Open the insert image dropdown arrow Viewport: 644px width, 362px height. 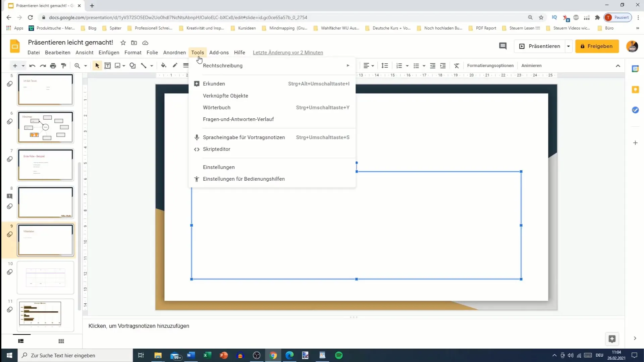point(124,66)
